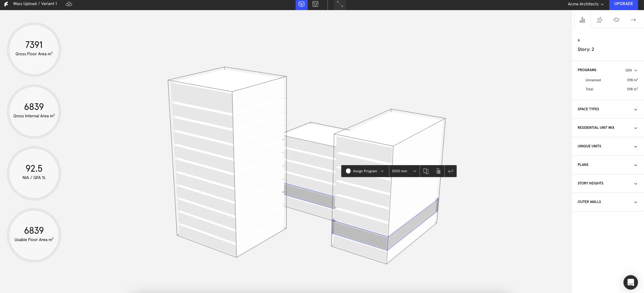
Task: Click the blue UPGRADE button
Action: click(623, 4)
